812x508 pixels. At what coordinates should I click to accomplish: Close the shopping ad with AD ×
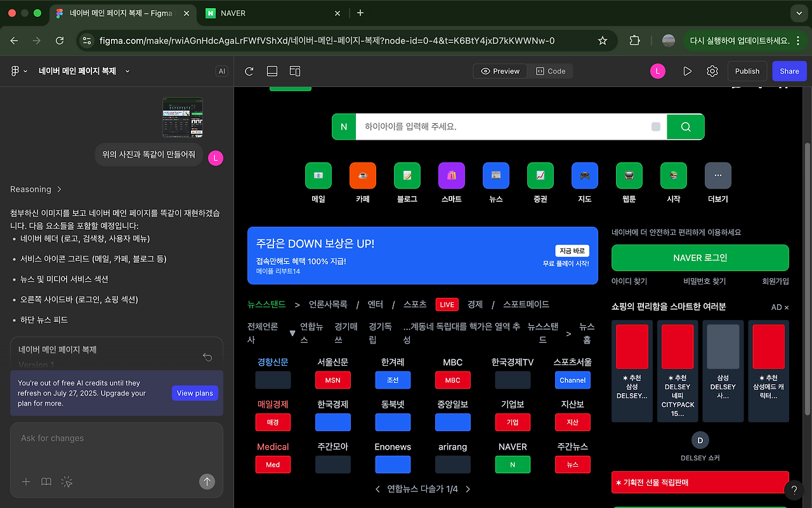780,307
